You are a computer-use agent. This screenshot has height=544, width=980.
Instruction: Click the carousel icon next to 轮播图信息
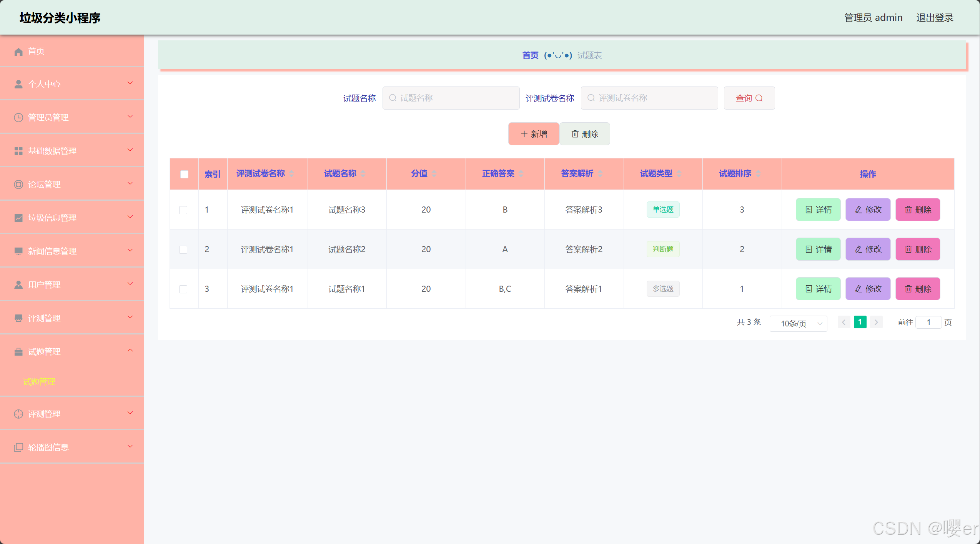18,447
